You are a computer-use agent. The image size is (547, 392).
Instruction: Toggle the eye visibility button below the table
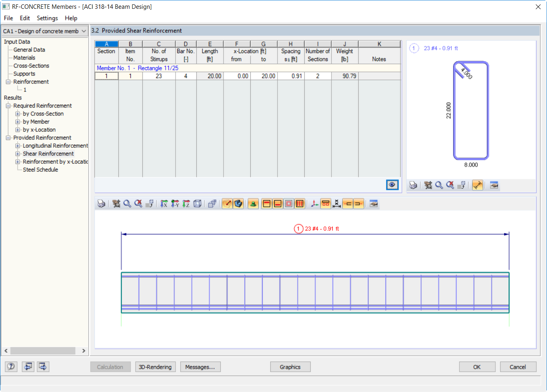pos(392,185)
